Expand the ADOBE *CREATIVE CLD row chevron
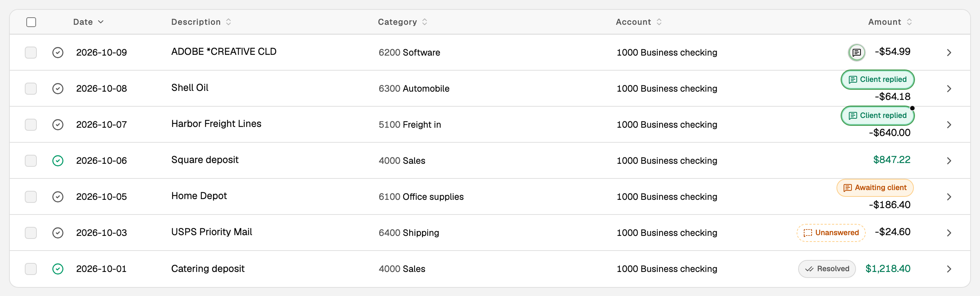This screenshot has width=980, height=296. (949, 53)
